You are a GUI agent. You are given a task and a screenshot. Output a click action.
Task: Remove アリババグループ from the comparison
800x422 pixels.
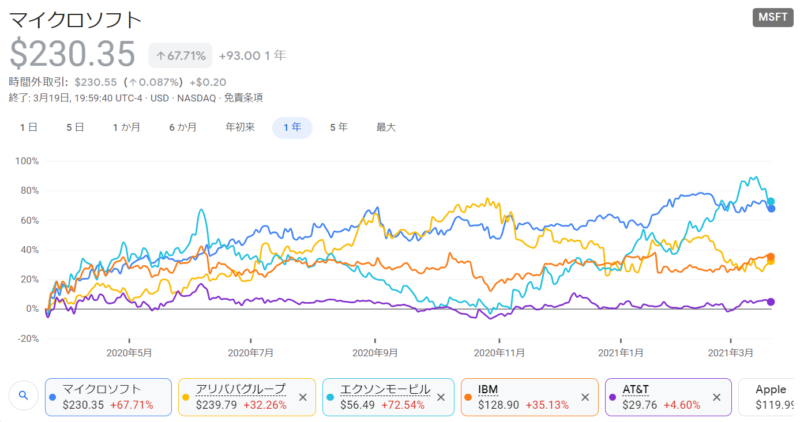(303, 397)
